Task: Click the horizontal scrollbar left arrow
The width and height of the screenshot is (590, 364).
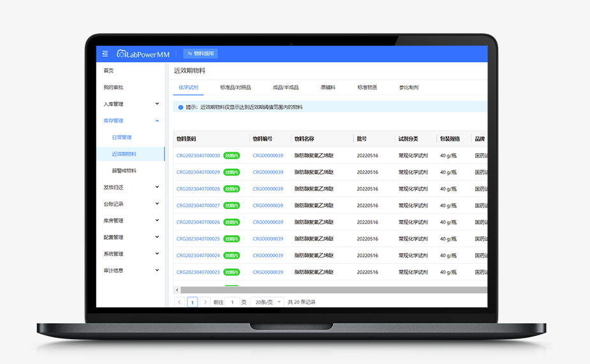Action: (177, 290)
